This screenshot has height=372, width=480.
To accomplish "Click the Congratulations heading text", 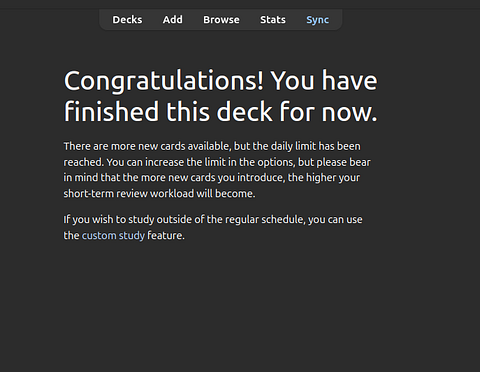I will pos(220,96).
